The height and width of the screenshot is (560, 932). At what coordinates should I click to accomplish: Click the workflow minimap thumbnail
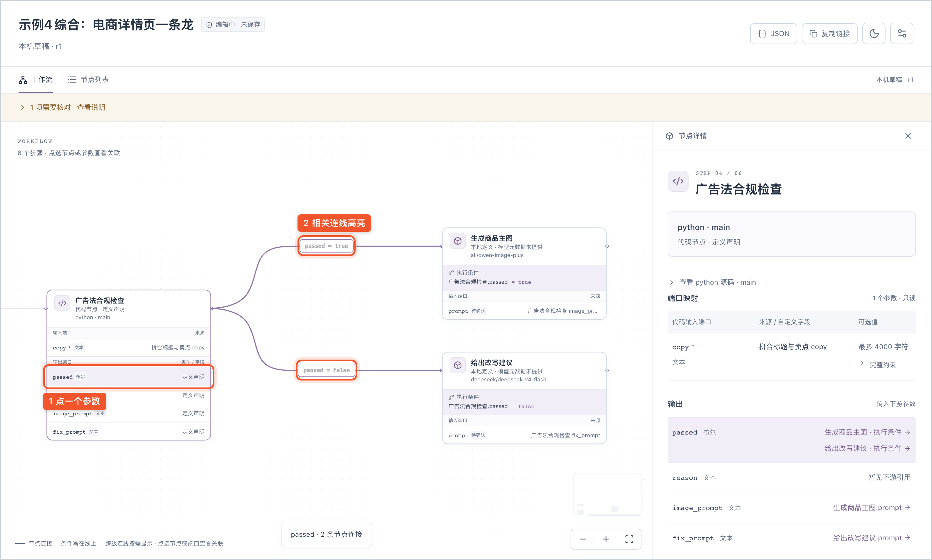607,494
